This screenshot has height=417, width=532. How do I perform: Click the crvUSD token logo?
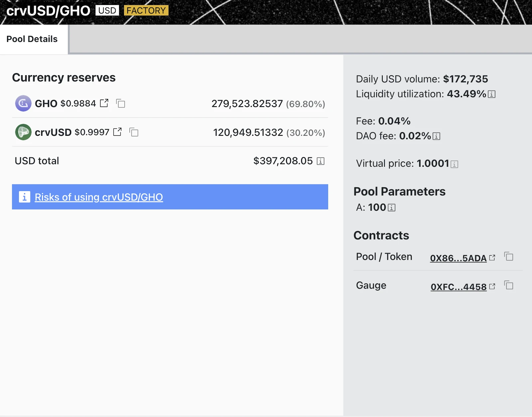coord(23,132)
